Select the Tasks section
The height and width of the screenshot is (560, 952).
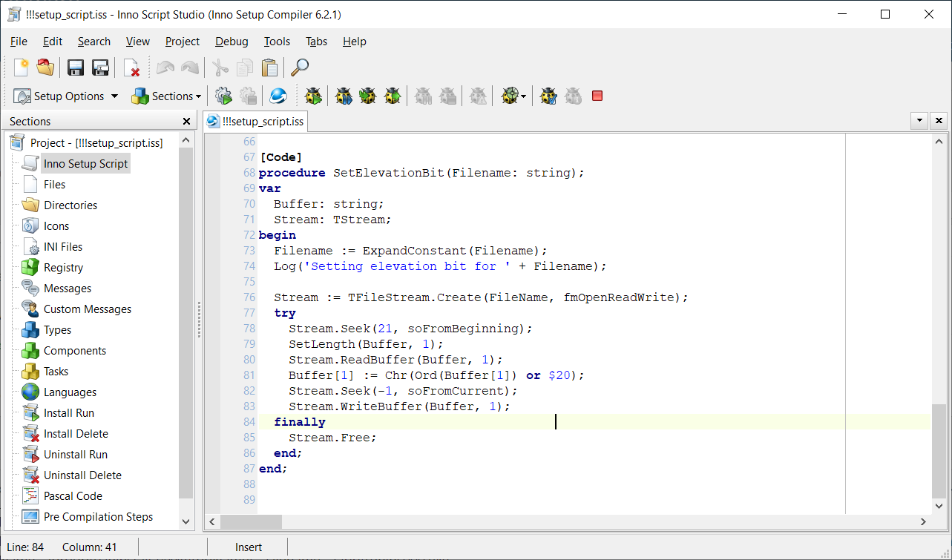[x=56, y=371]
